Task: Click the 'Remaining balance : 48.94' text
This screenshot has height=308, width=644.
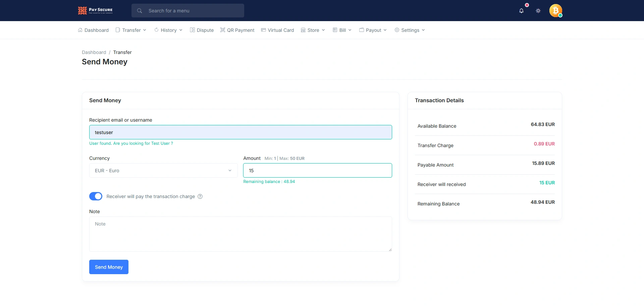Action: pos(269,182)
